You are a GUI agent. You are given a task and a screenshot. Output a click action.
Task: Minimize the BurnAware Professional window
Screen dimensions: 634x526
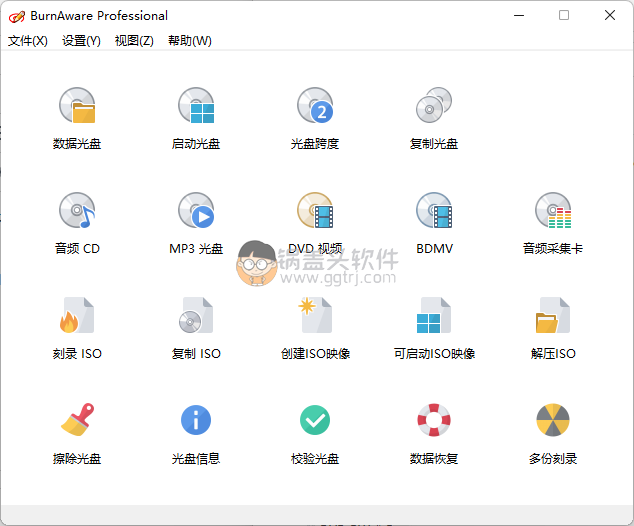pos(519,15)
